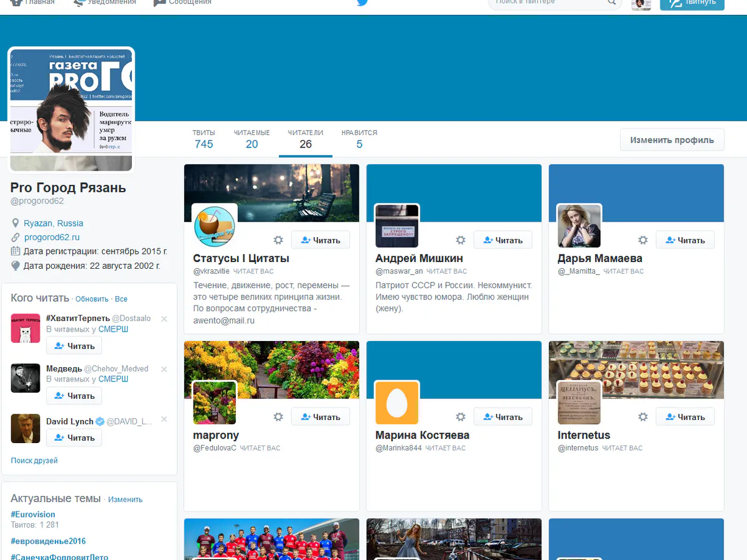Open Дарья Мамаева profile name
Viewport: 747px width, 560px height.
(x=600, y=258)
